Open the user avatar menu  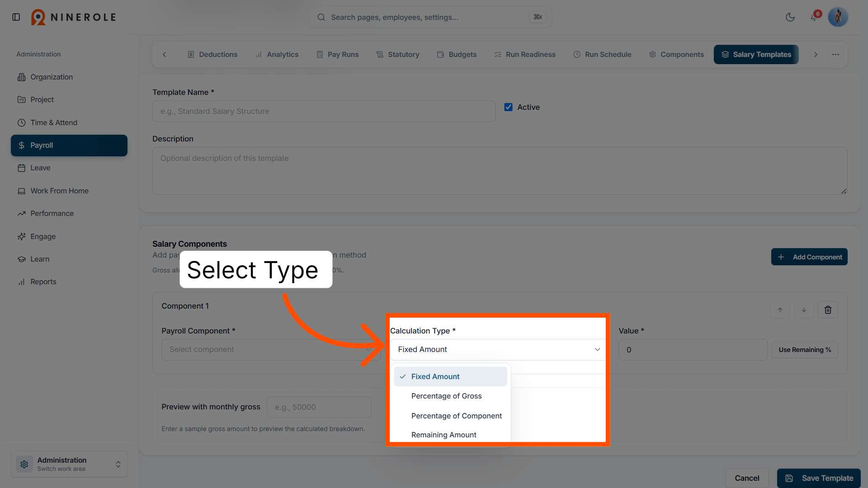[x=838, y=17]
